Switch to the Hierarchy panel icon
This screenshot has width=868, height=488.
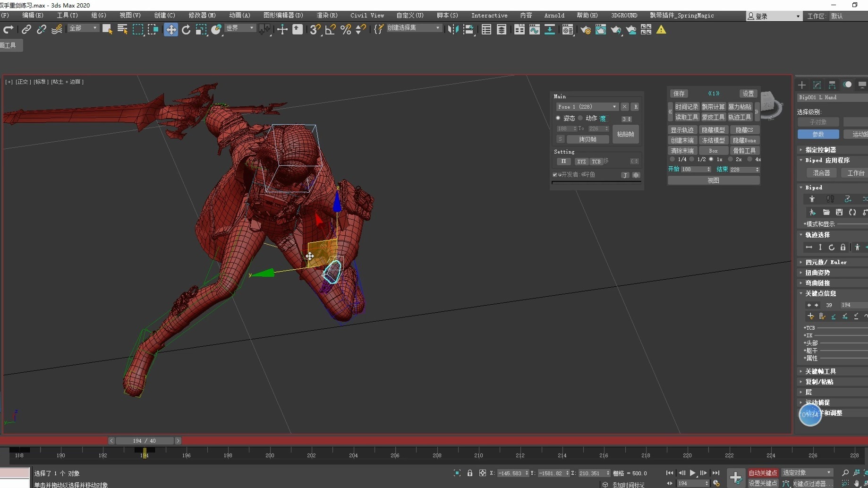pyautogui.click(x=832, y=85)
